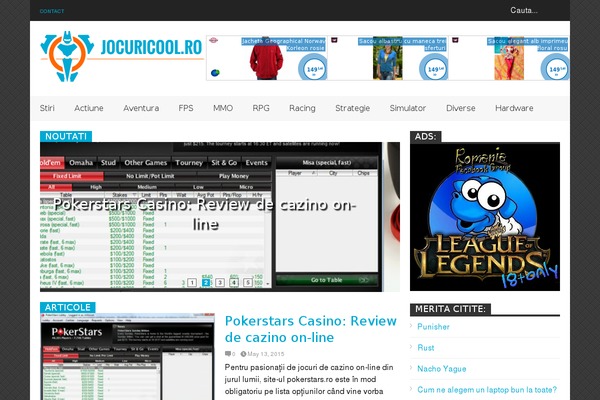Go to the Hardware category
Viewport: 600px width, 400px height.
pos(514,108)
